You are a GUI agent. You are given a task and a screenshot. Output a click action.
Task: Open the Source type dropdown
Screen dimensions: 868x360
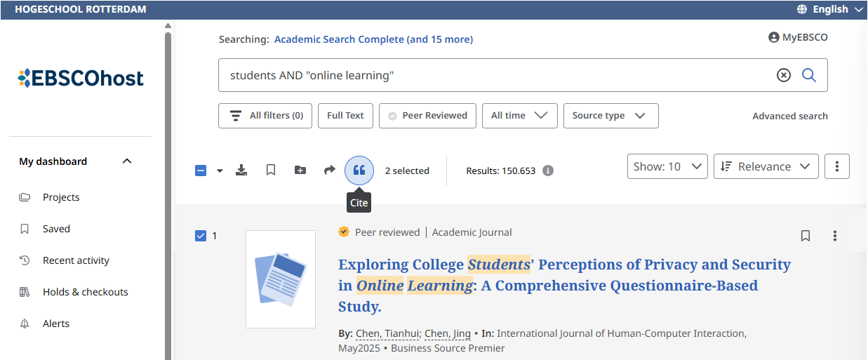point(610,116)
